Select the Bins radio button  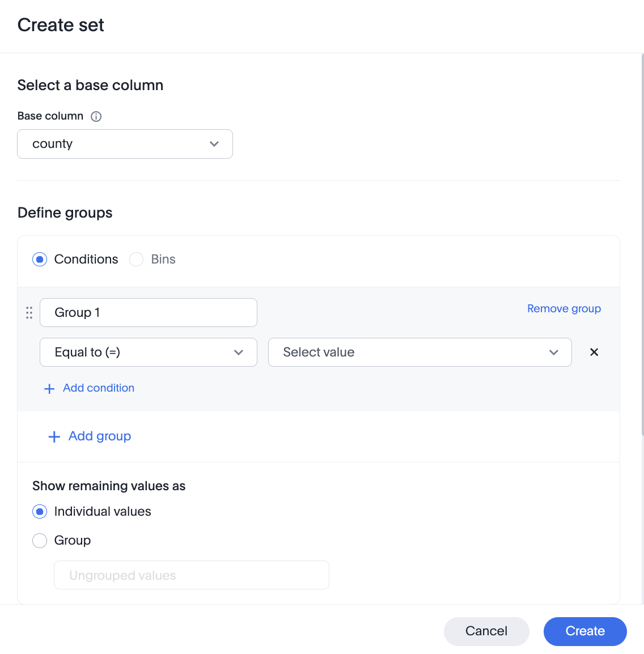pyautogui.click(x=136, y=259)
